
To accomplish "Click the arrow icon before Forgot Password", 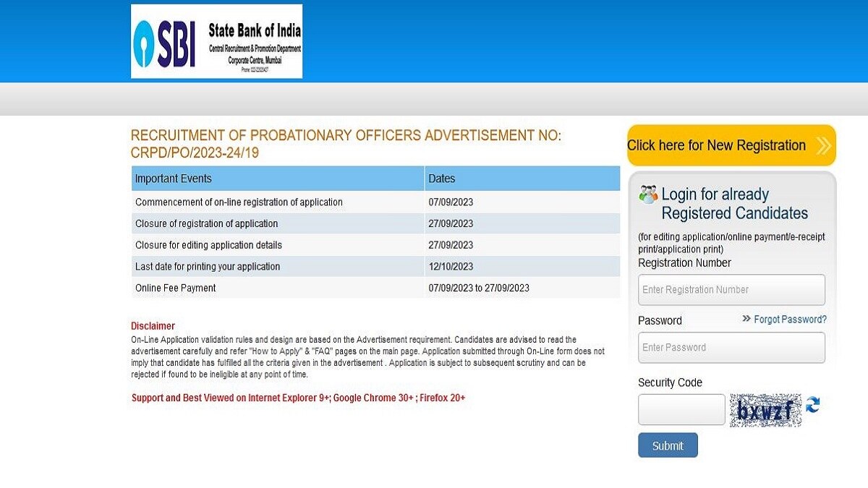I will pyautogui.click(x=746, y=319).
